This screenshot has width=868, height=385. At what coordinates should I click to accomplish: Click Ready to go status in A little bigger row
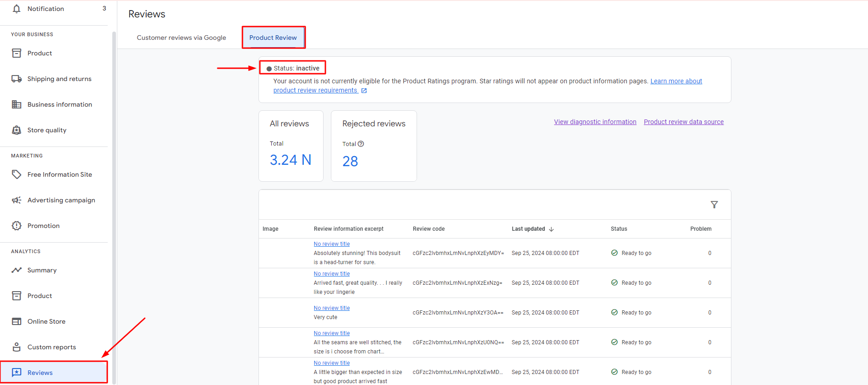[x=636, y=372]
